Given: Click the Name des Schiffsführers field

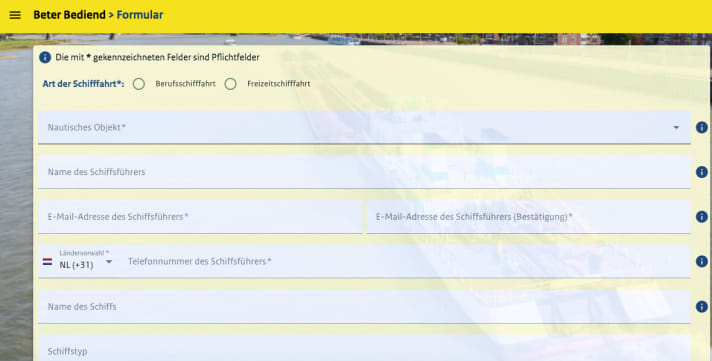Looking at the screenshot, I should (364, 172).
